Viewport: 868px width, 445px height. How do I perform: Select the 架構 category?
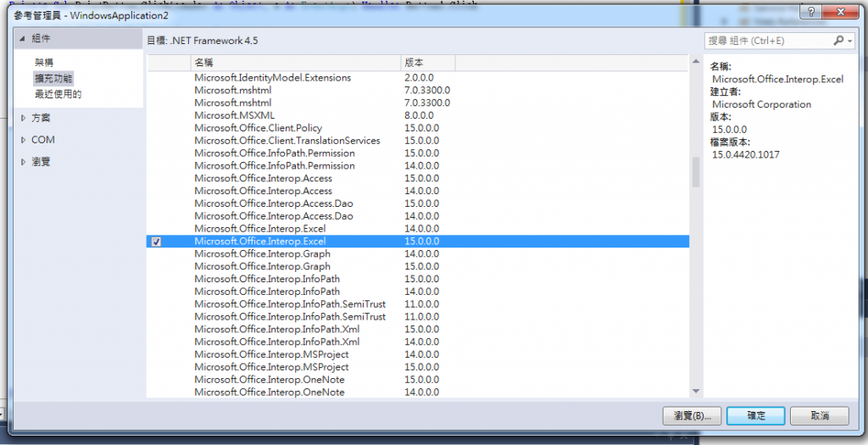44,63
